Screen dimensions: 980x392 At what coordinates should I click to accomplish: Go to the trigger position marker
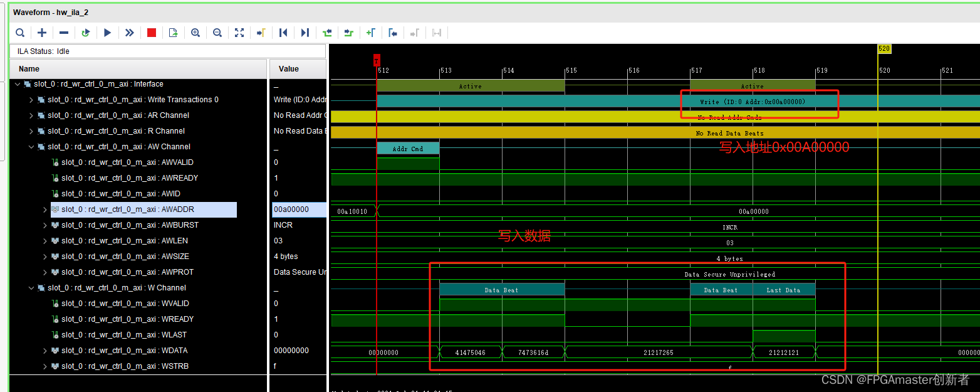pos(261,33)
